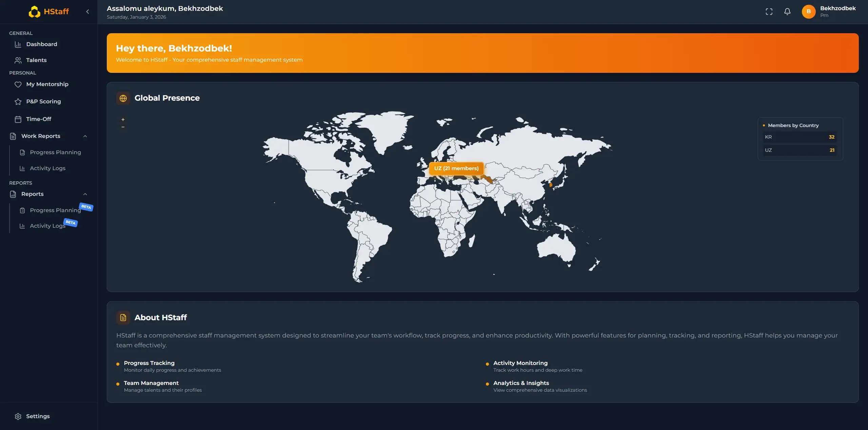Select the KR row in Members by Country
The width and height of the screenshot is (868, 430).
[800, 137]
